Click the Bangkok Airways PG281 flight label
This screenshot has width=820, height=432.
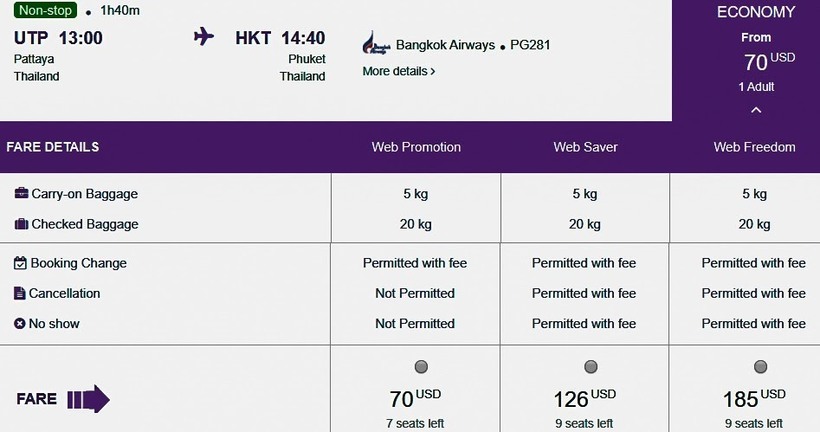tap(473, 45)
